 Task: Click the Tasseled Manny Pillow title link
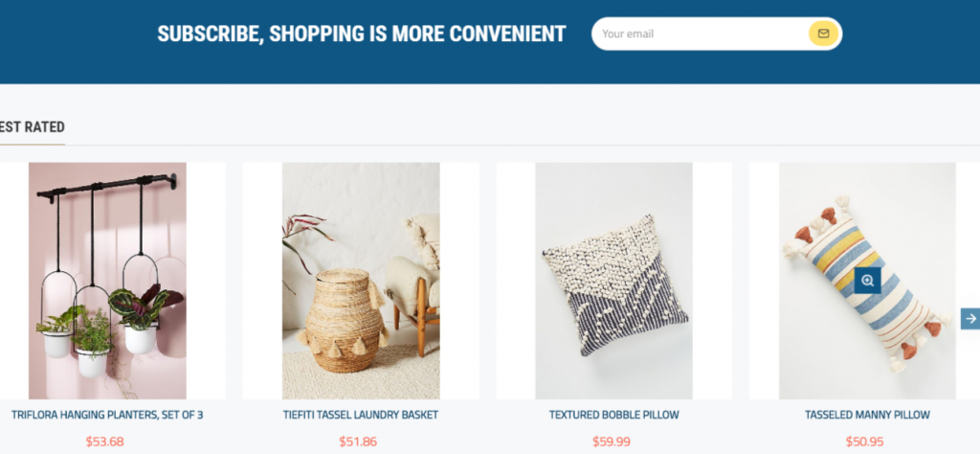(x=867, y=415)
